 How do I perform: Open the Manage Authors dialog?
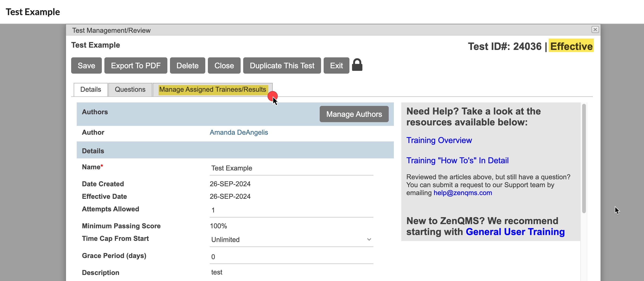click(354, 114)
